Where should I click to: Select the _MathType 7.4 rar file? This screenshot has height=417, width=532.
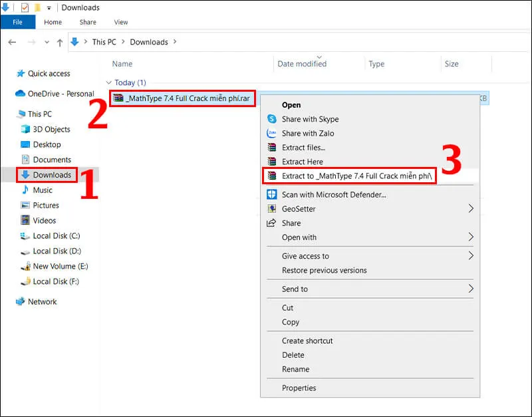click(180, 98)
